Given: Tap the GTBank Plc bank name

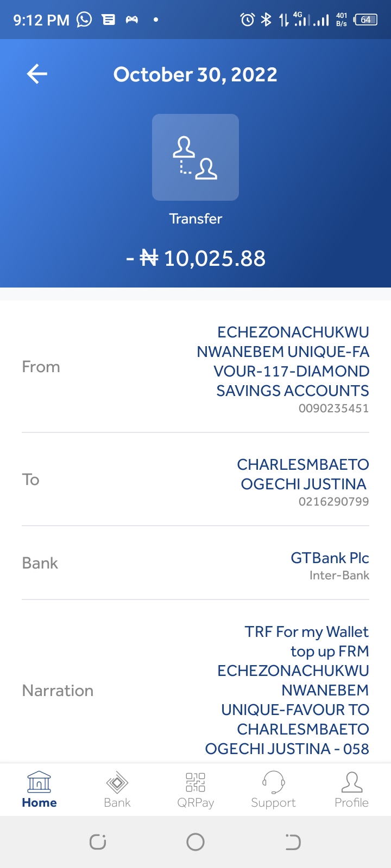Looking at the screenshot, I should (330, 558).
